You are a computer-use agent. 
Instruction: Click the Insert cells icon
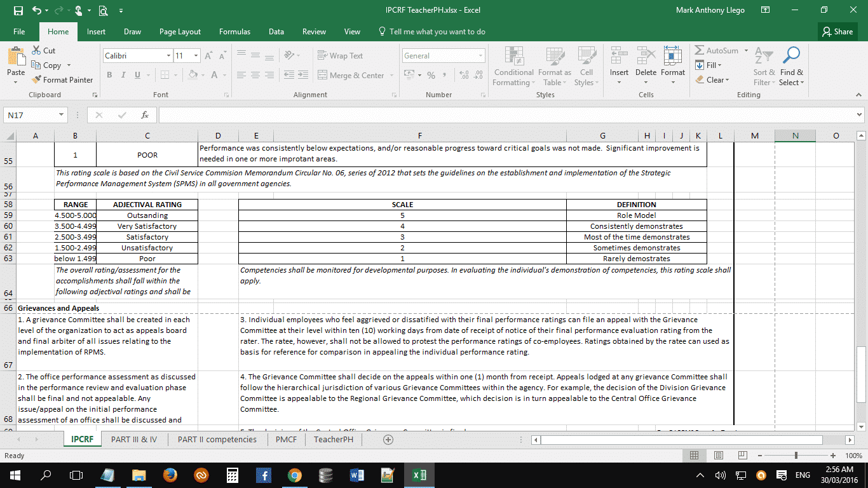click(x=619, y=56)
